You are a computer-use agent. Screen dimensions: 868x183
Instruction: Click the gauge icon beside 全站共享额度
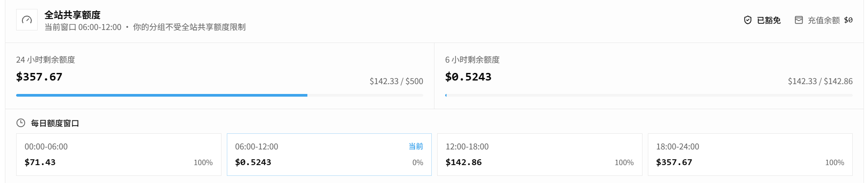coord(27,20)
